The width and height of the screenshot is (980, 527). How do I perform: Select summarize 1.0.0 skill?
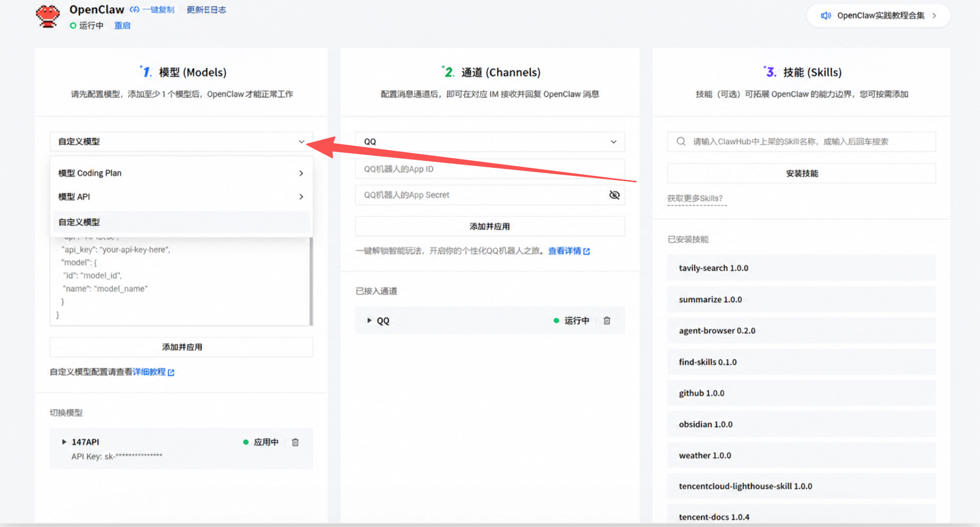801,299
